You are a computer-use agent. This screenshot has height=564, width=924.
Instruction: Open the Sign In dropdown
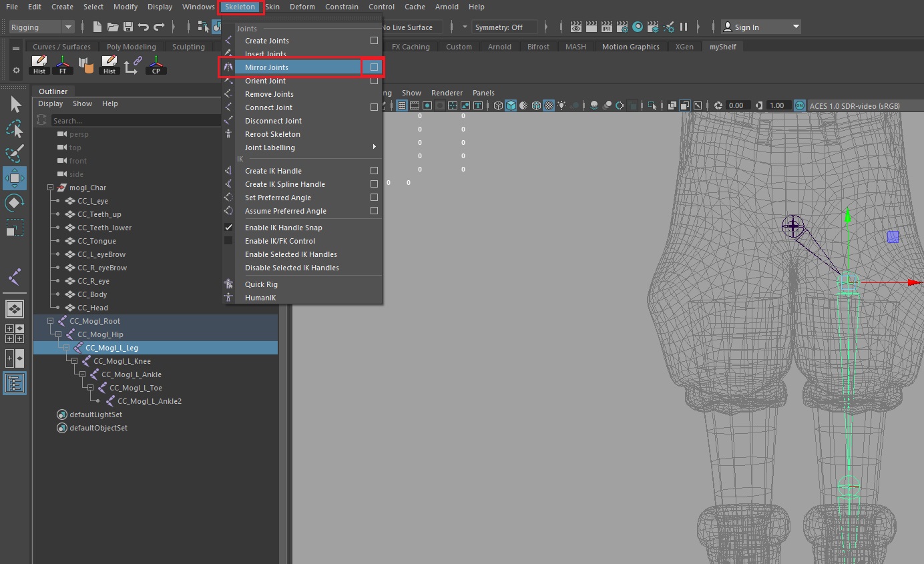click(761, 27)
